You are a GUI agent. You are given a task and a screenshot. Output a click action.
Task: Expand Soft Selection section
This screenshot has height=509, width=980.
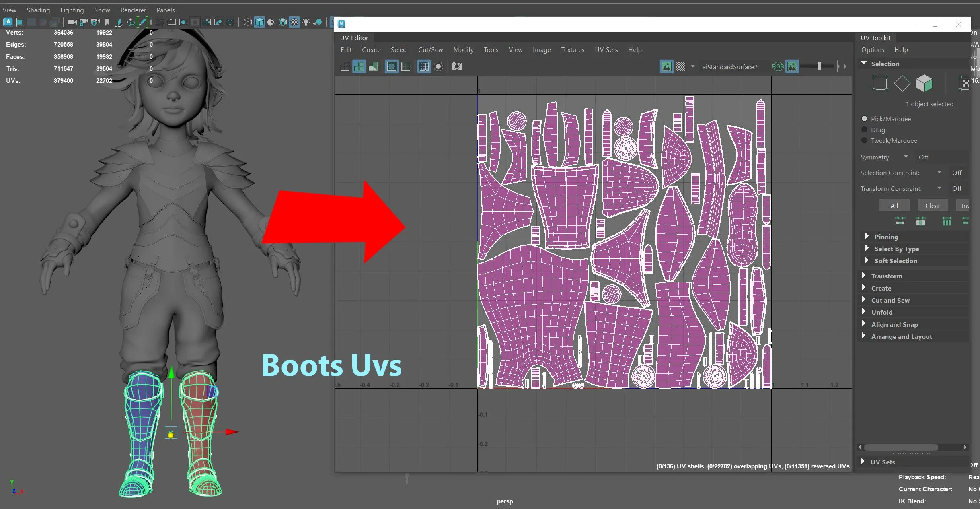pos(867,260)
